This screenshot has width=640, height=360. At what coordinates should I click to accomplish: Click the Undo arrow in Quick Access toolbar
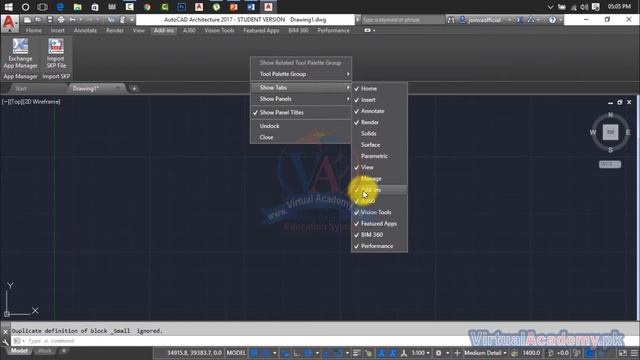click(72, 20)
